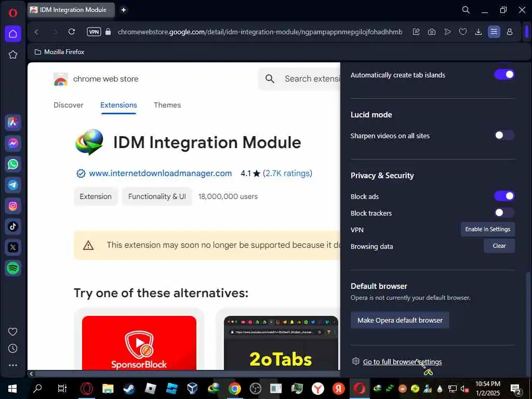Screen dimensions: 532x399
Task: Click the lock site info icon
Action: 108,32
